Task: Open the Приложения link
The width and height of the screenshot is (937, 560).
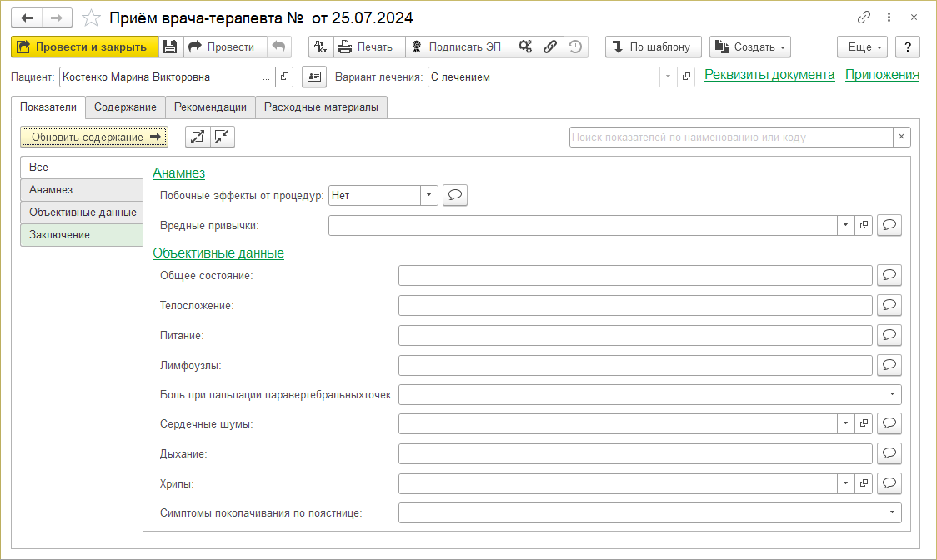Action: coord(882,75)
